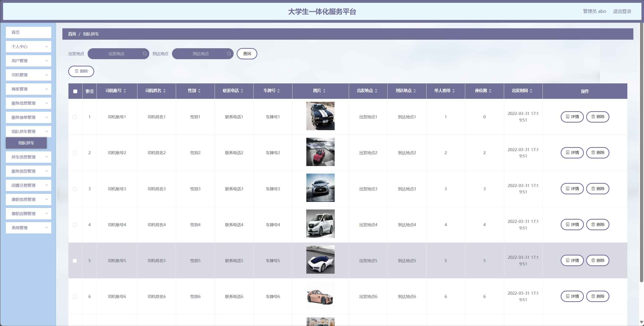This screenshot has height=326, width=644.
Task: Expand the 商家管理 sidebar menu
Action: (x=29, y=89)
